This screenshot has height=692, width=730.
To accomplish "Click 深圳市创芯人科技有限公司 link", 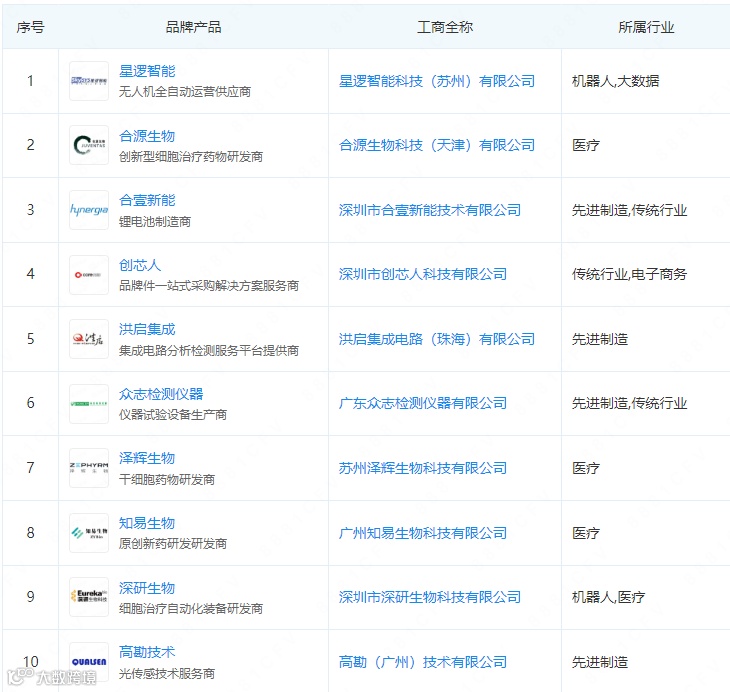I will coord(423,274).
